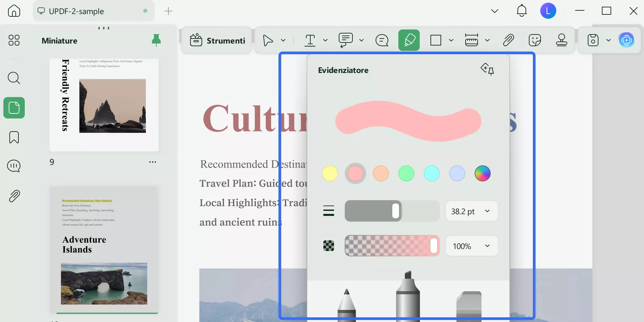The image size is (644, 322).
Task: Unpin the Miniature panel
Action: (x=156, y=41)
